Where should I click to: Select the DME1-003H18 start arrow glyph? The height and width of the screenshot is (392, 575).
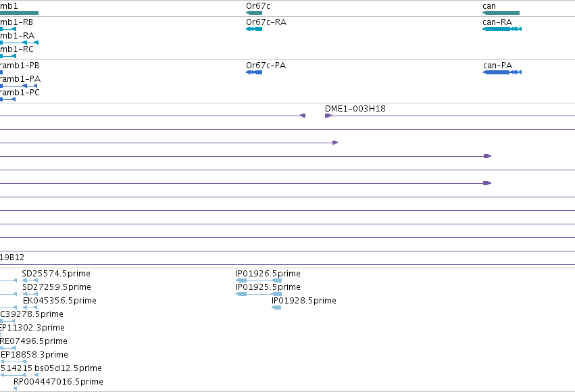pos(328,116)
